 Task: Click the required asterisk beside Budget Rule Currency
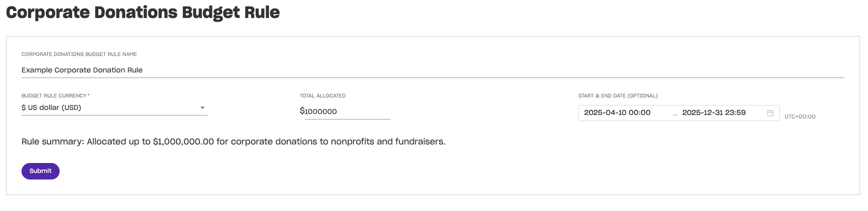[x=89, y=95]
